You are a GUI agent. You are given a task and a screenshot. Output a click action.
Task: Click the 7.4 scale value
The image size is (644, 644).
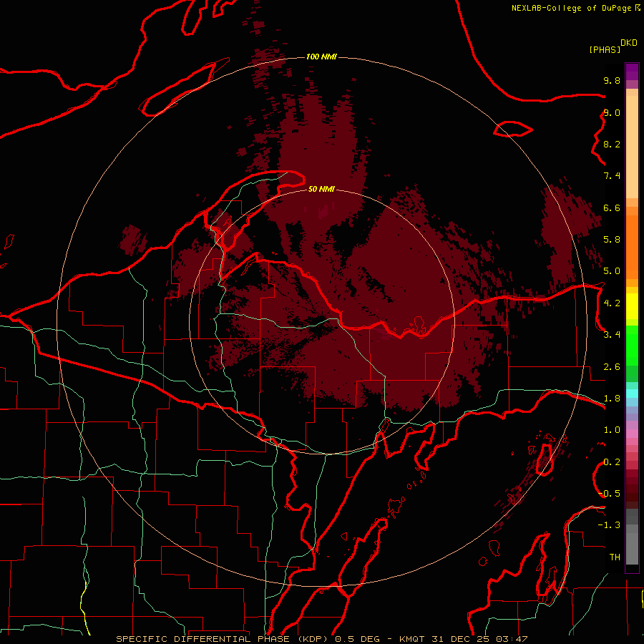tap(612, 176)
